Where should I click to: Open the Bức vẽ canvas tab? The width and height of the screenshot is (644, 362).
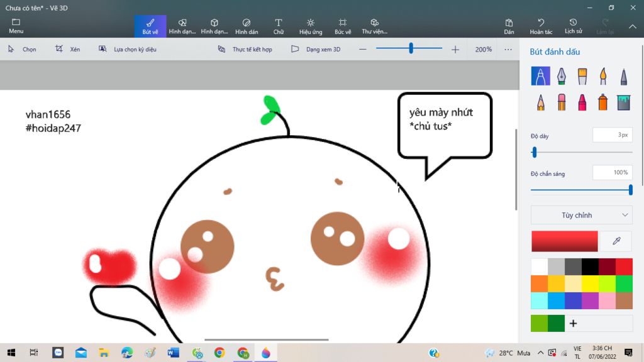[x=343, y=26]
